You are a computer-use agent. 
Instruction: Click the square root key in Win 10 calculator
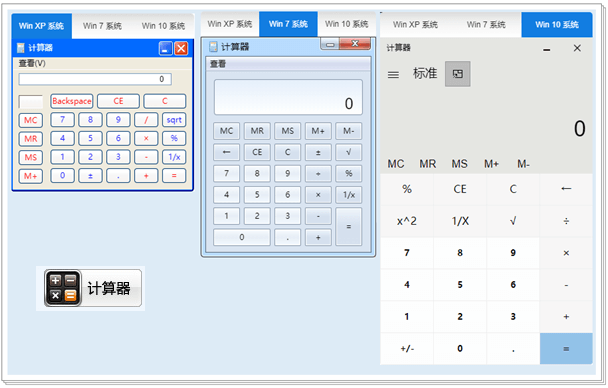click(x=513, y=221)
